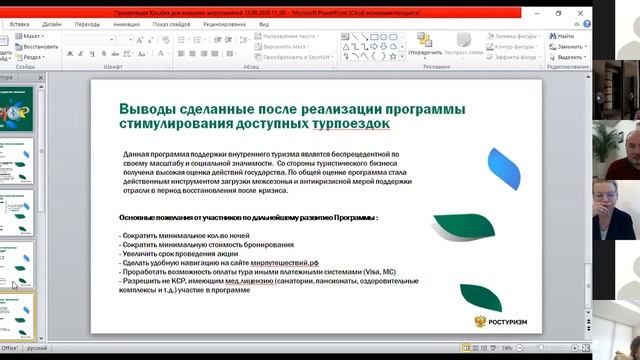Open the Показ слайдов ribbon tab
640x360 pixels.
point(171,24)
